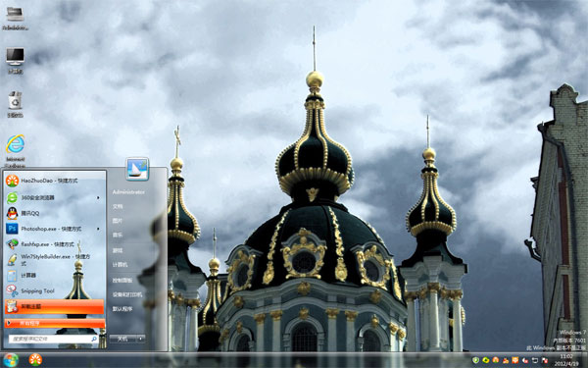Viewport: 588px width, 368px height.
Task: Launch Snipping Tool from Start menu
Action: coord(54,290)
